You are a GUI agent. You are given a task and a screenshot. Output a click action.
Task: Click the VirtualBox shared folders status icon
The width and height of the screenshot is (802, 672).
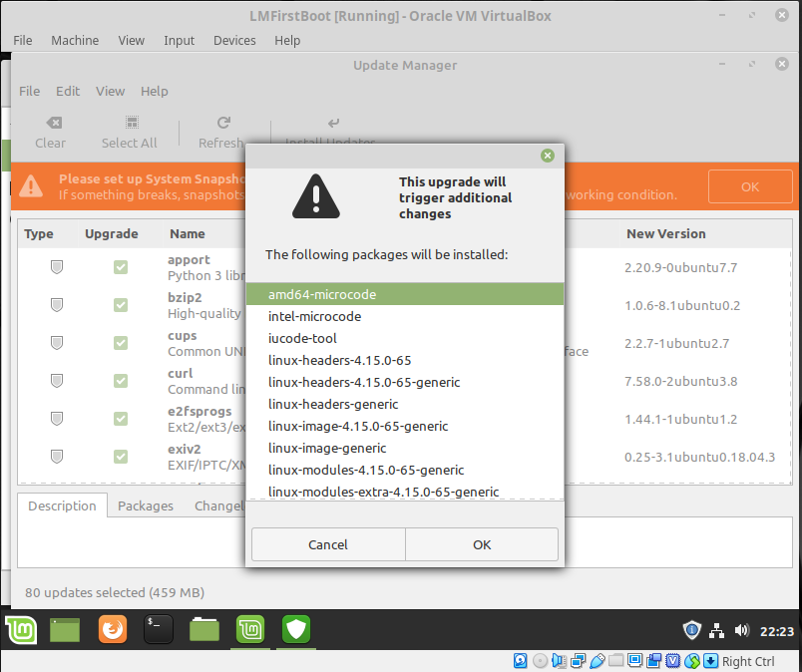tap(615, 661)
